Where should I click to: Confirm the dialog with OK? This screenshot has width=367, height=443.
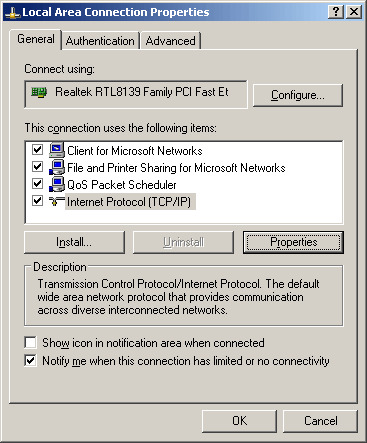(239, 421)
